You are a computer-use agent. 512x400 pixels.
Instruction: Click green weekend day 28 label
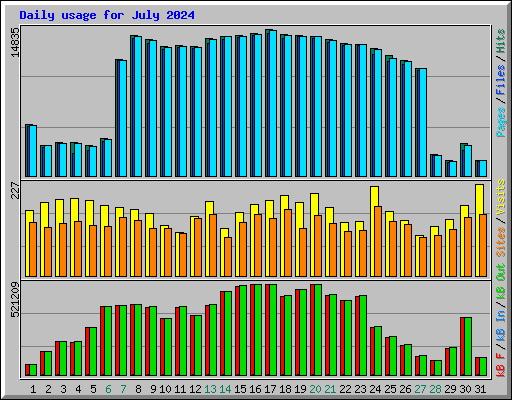click(435, 389)
